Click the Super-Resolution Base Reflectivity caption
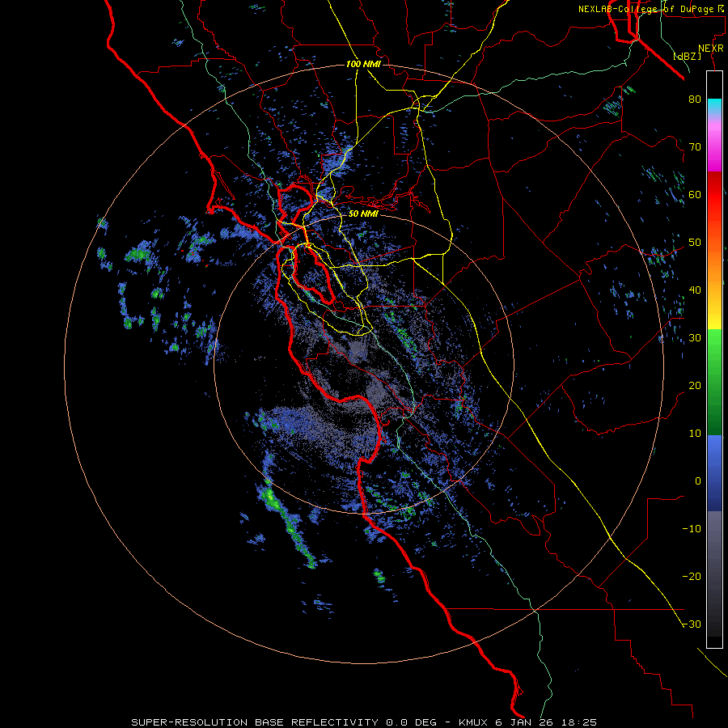 pos(254,722)
